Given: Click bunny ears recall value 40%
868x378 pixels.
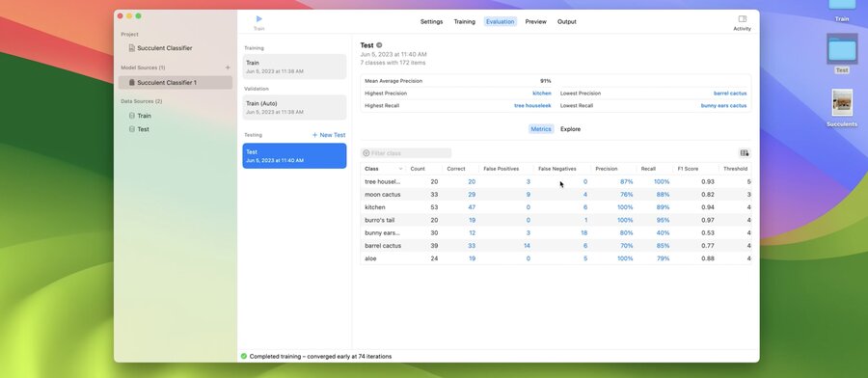Looking at the screenshot, I should coord(663,233).
